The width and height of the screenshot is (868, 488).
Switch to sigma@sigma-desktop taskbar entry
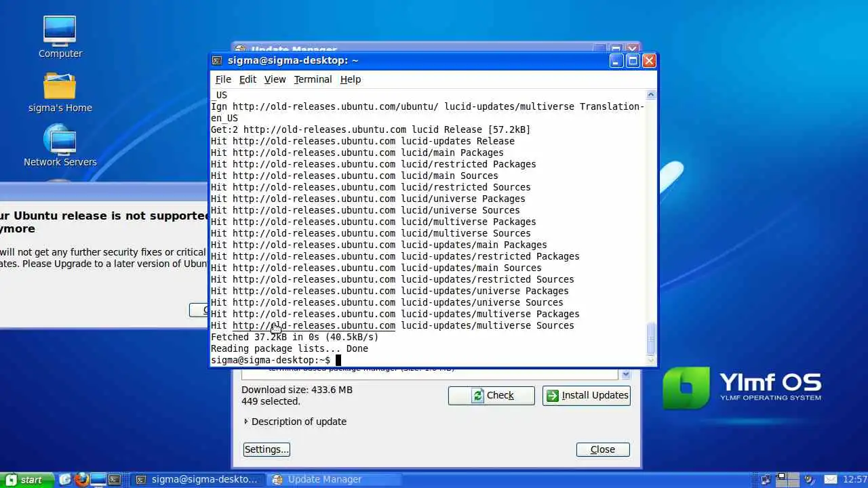197,479
